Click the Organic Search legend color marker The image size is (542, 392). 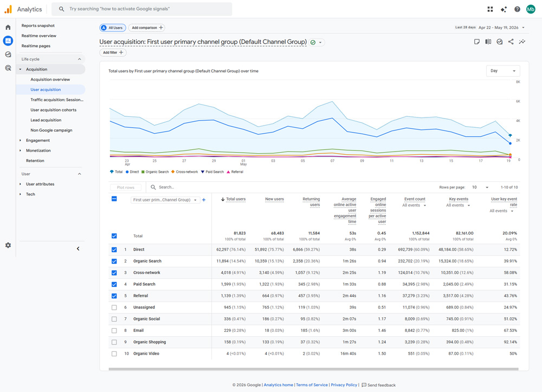pyautogui.click(x=143, y=172)
